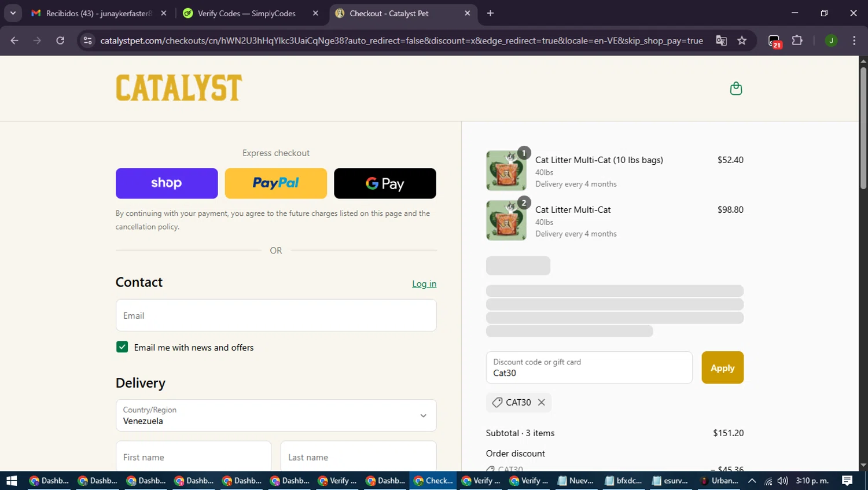Viewport: 868px width, 490px height.
Task: Pay with the Shop express button
Action: point(167,183)
